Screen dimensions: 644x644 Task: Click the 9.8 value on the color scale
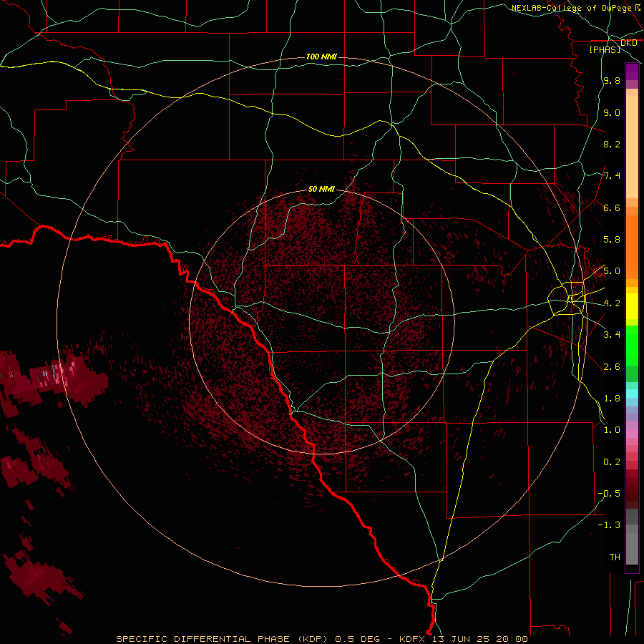pyautogui.click(x=612, y=80)
